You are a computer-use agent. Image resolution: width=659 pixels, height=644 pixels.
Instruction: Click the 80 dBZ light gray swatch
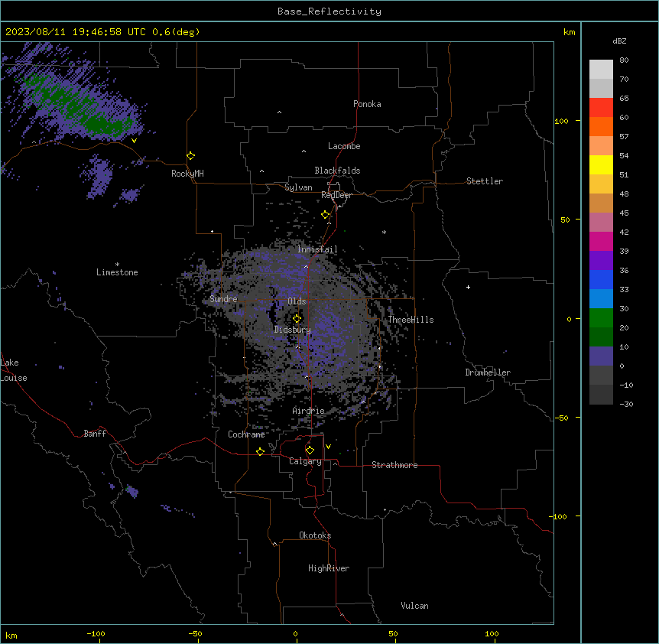pos(601,69)
